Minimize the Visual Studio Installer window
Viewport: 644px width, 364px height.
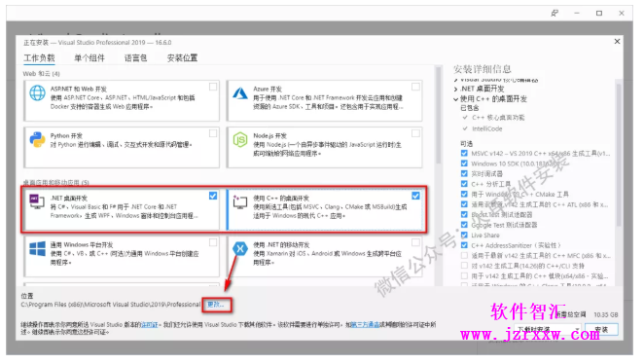coord(577,14)
